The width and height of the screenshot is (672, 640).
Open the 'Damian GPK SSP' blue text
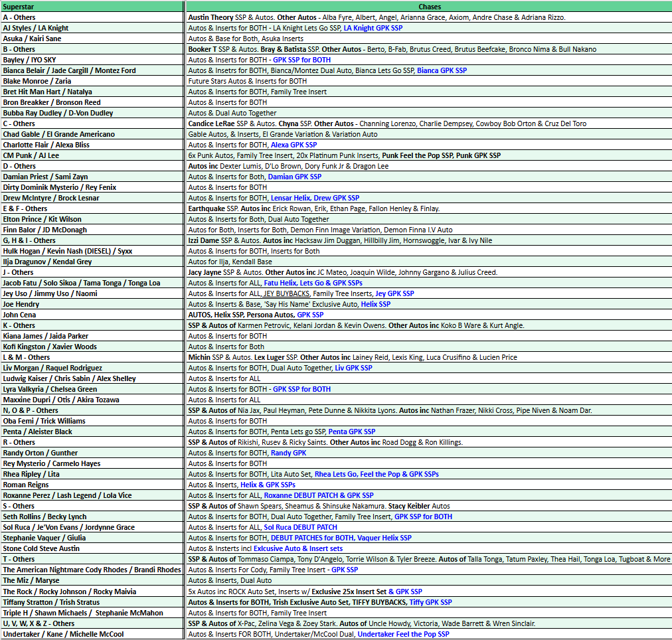pyautogui.click(x=295, y=177)
